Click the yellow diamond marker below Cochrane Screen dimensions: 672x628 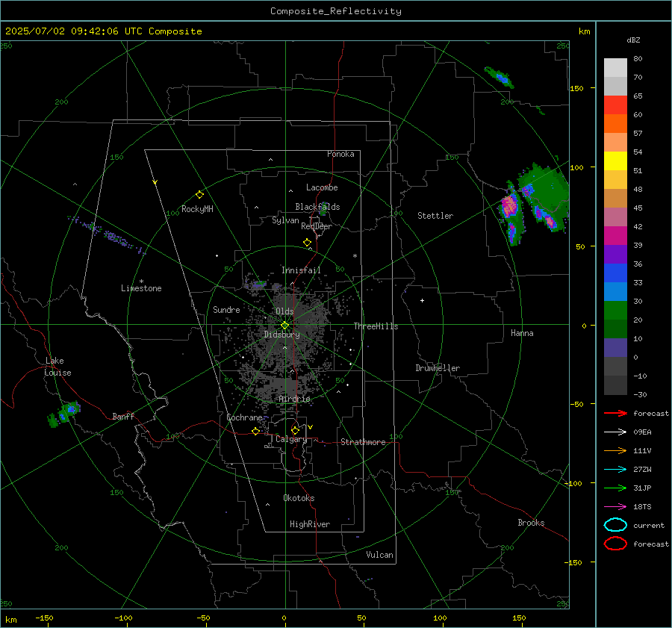(x=255, y=431)
